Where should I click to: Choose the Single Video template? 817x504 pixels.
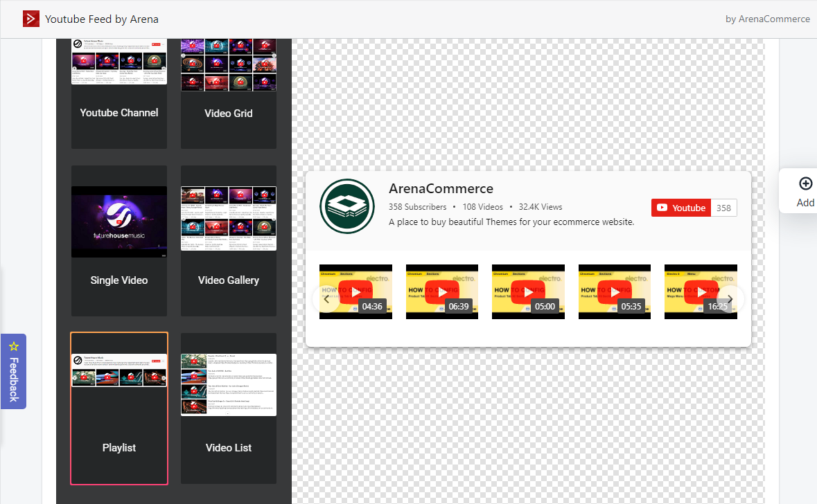click(119, 241)
